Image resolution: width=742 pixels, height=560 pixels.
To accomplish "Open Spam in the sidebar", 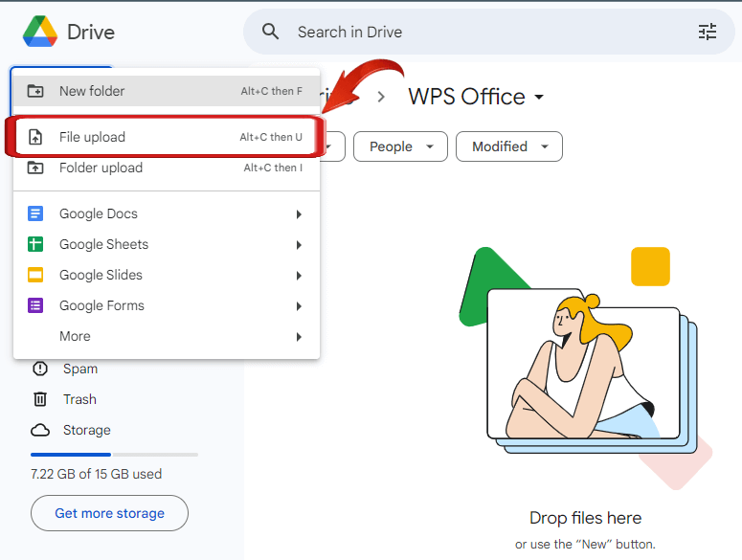I will [x=80, y=369].
